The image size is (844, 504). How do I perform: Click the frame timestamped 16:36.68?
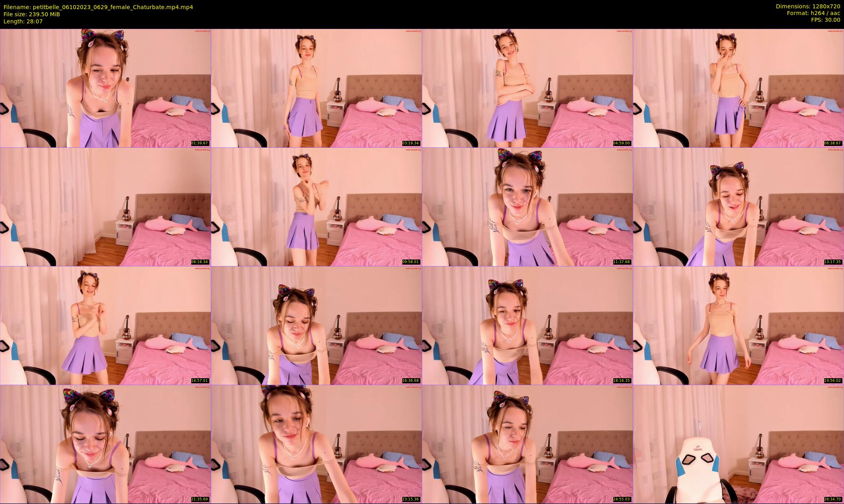(316, 325)
